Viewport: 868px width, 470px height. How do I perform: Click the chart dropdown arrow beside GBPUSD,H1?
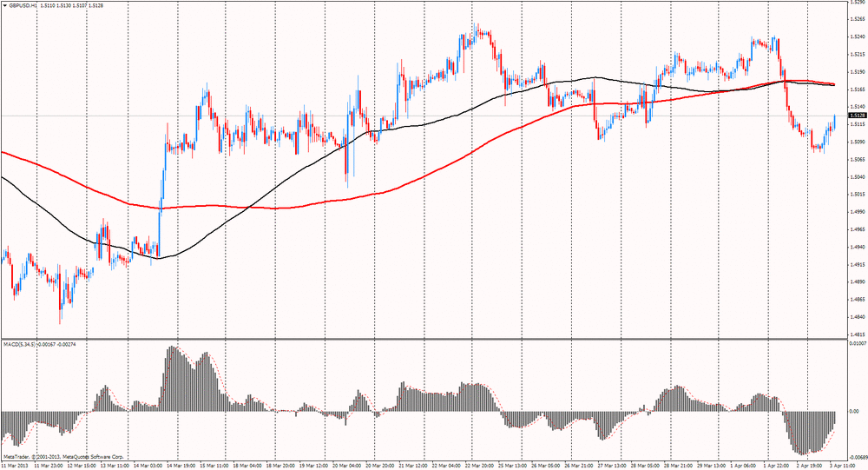[x=4, y=5]
